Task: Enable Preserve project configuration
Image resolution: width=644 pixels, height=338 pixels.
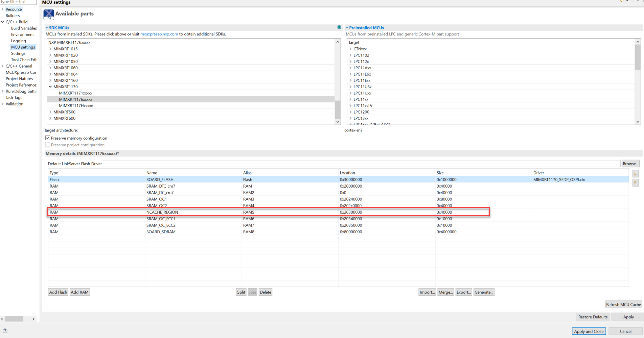Action: click(x=48, y=144)
